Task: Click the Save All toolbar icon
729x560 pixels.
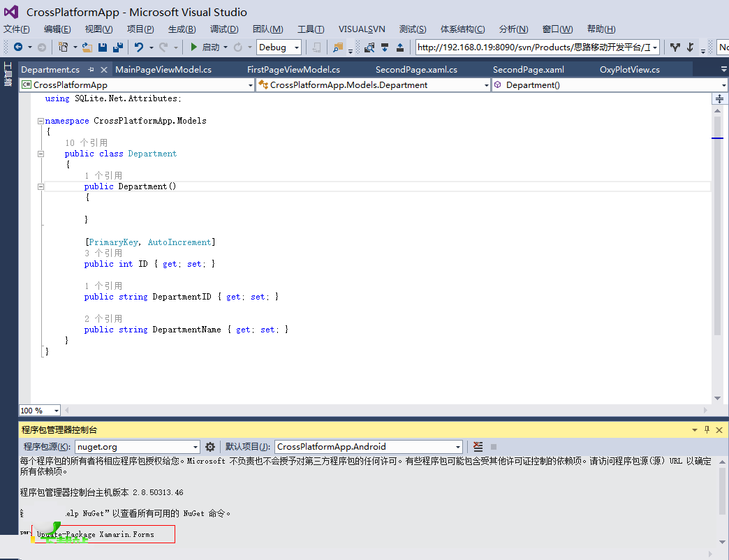Action: pyautogui.click(x=117, y=47)
